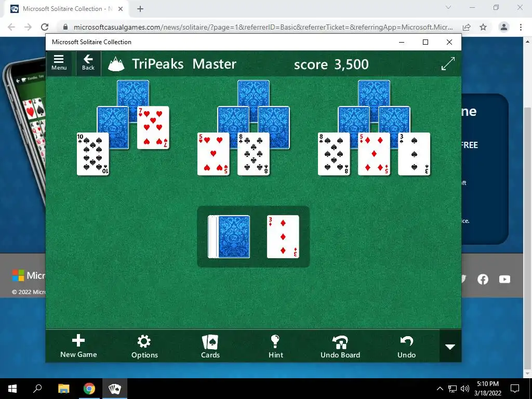This screenshot has height=399, width=532.
Task: Request a Hint with the lightbulb
Action: 275,346
